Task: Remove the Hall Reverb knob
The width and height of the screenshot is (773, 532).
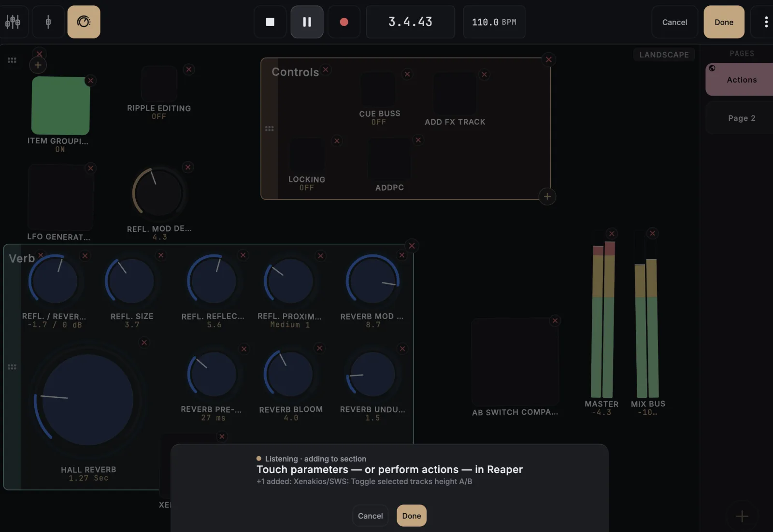Action: point(144,343)
